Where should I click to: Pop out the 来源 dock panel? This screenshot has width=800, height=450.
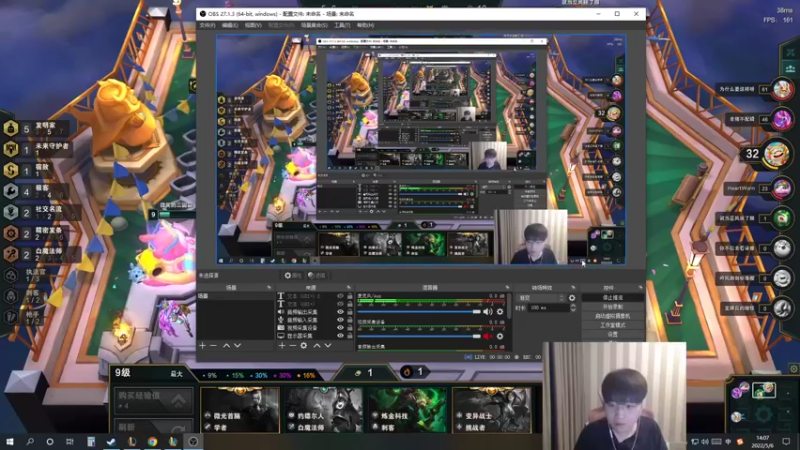pos(349,288)
